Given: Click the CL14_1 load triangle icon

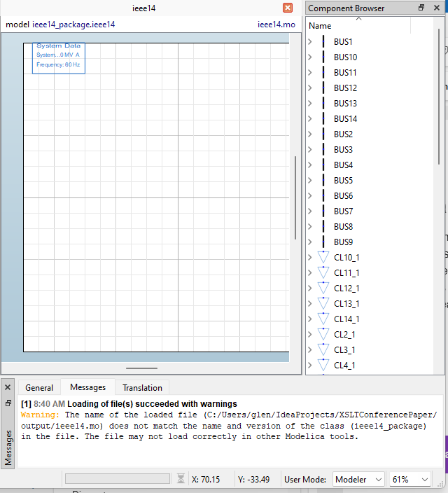Looking at the screenshot, I should pos(323,319).
